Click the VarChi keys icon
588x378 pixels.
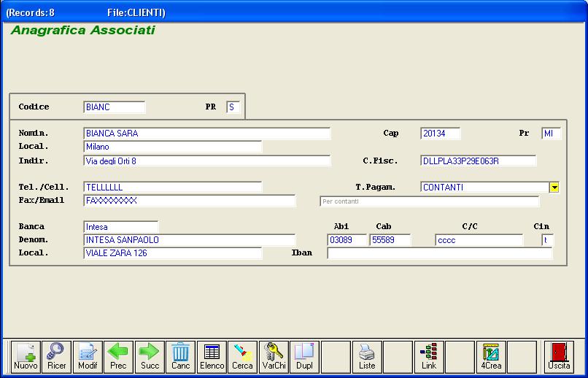tap(274, 357)
